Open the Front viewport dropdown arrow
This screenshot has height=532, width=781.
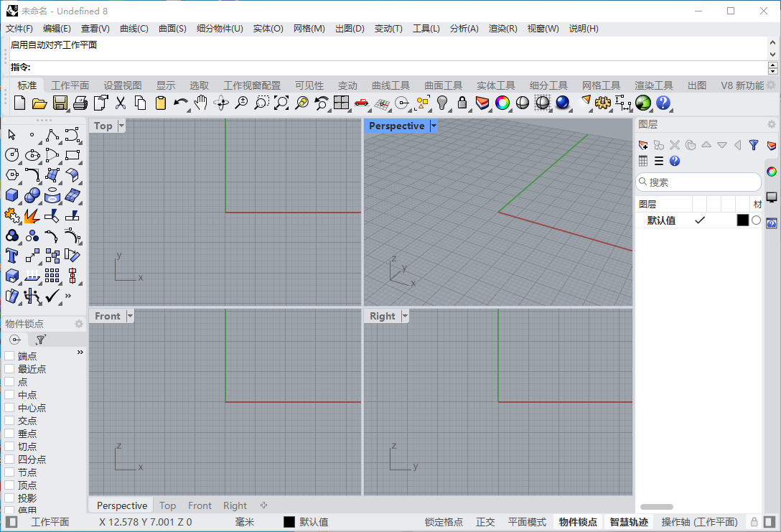[130, 316]
